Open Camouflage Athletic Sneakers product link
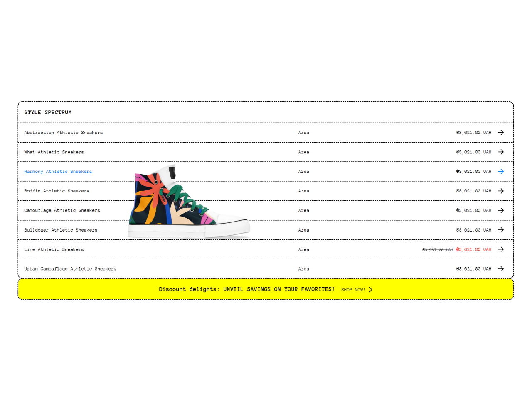 (x=62, y=210)
